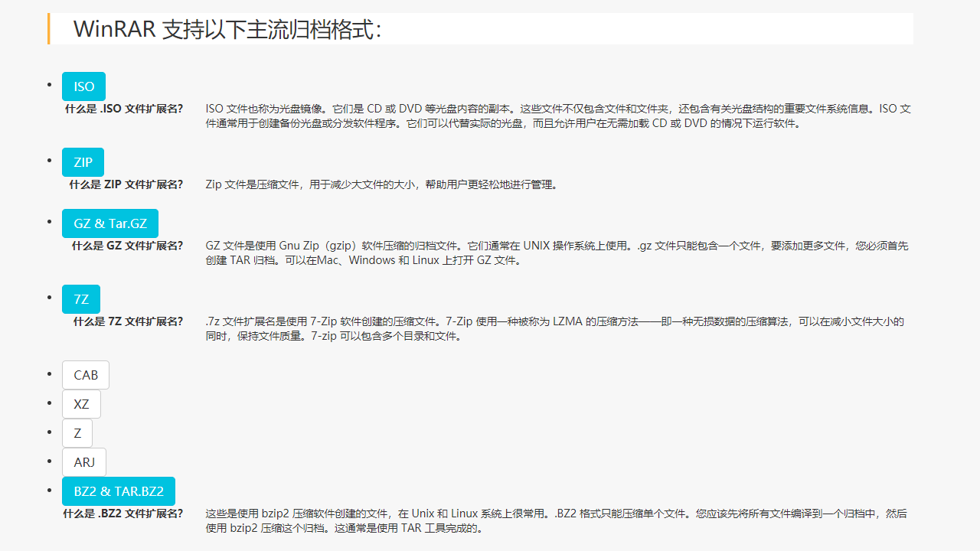
Task: Expand the Z format button
Action: coord(77,433)
